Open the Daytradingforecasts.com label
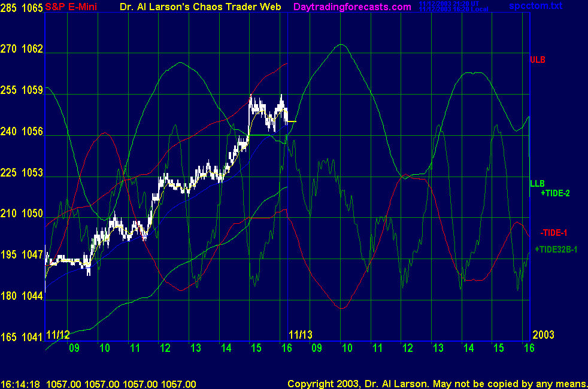 coord(352,7)
